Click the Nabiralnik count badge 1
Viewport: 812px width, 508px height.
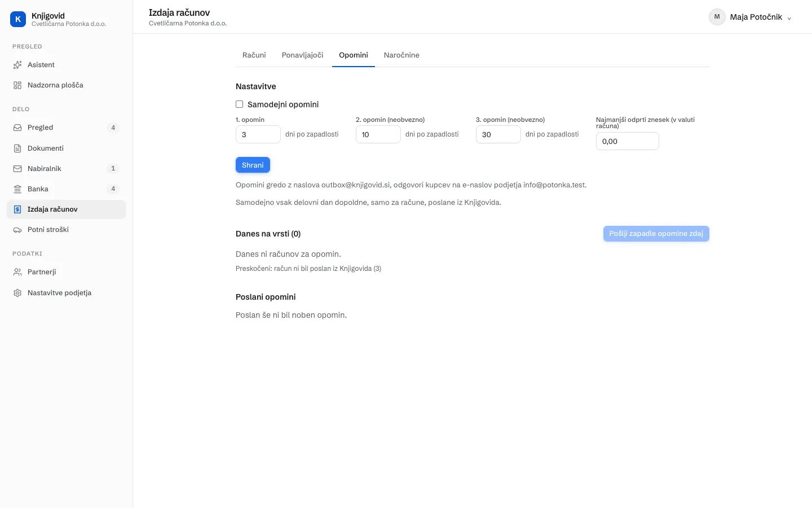pyautogui.click(x=113, y=169)
